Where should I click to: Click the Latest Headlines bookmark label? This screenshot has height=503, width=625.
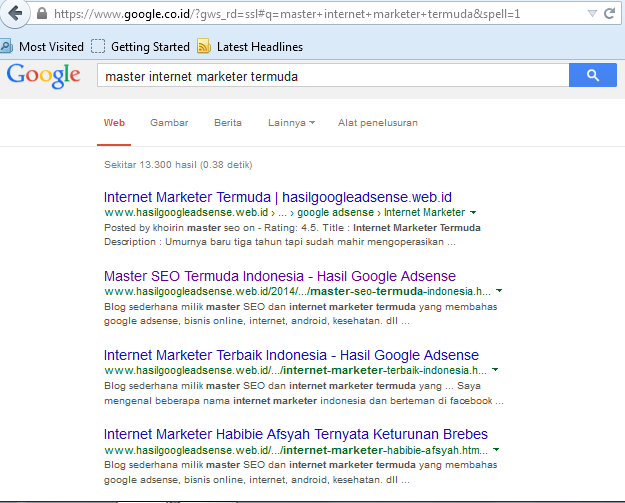click(260, 47)
